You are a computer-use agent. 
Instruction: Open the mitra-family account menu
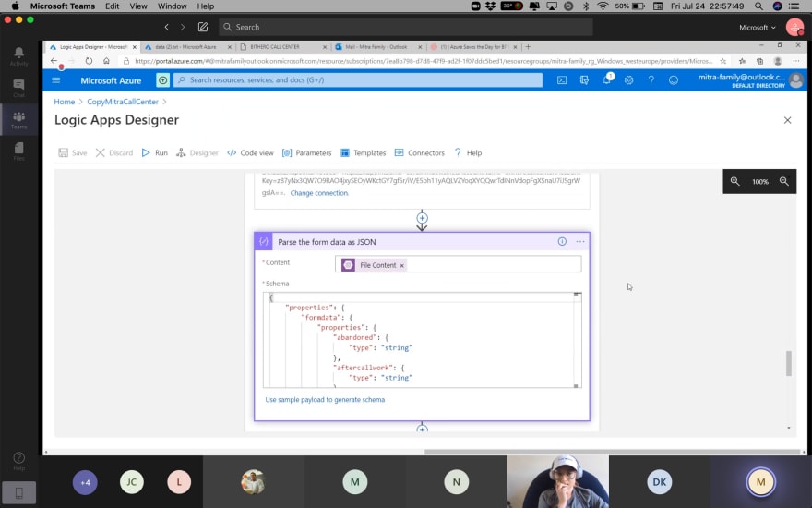(x=750, y=80)
